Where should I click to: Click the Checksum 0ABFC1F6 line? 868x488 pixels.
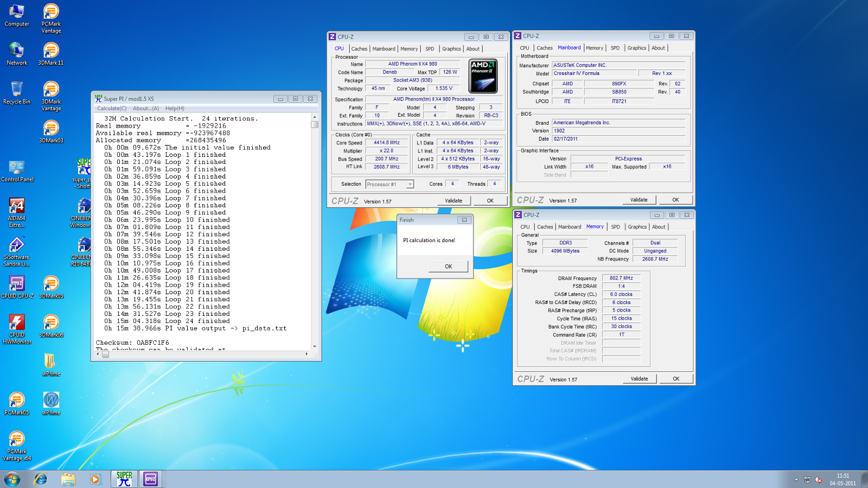(132, 343)
